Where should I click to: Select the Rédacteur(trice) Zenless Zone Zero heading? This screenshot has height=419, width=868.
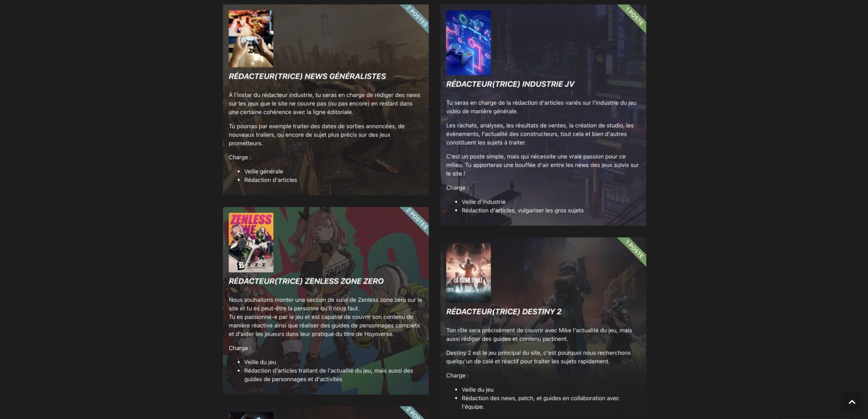306,281
